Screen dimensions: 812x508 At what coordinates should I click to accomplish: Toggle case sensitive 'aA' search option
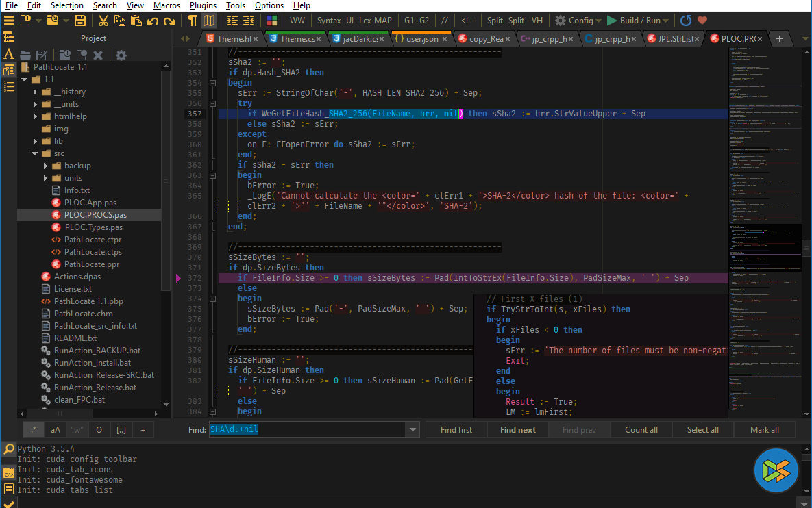coord(56,430)
